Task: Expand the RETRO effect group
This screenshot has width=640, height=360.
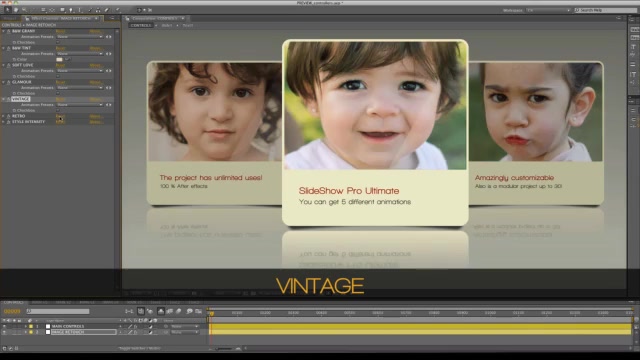Action: (4, 116)
